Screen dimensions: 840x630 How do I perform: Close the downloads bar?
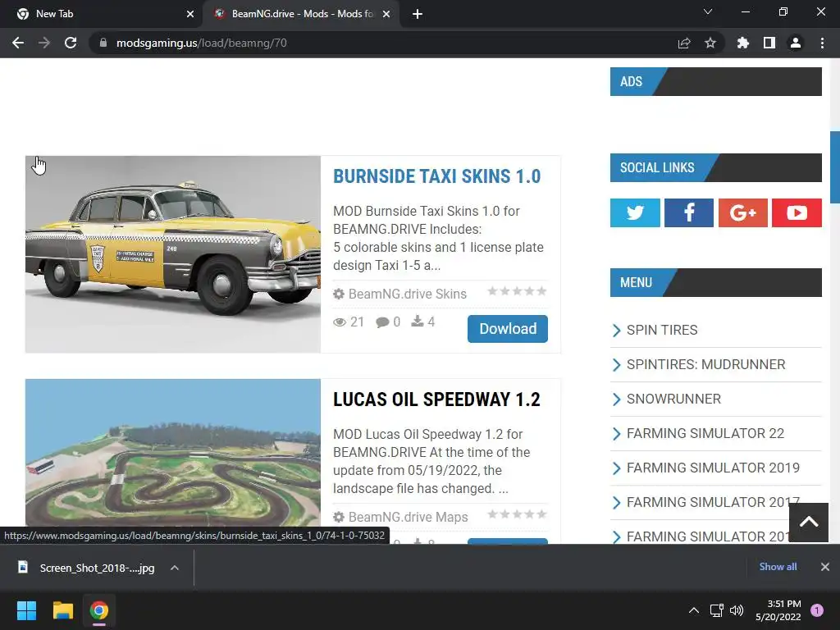tap(825, 567)
